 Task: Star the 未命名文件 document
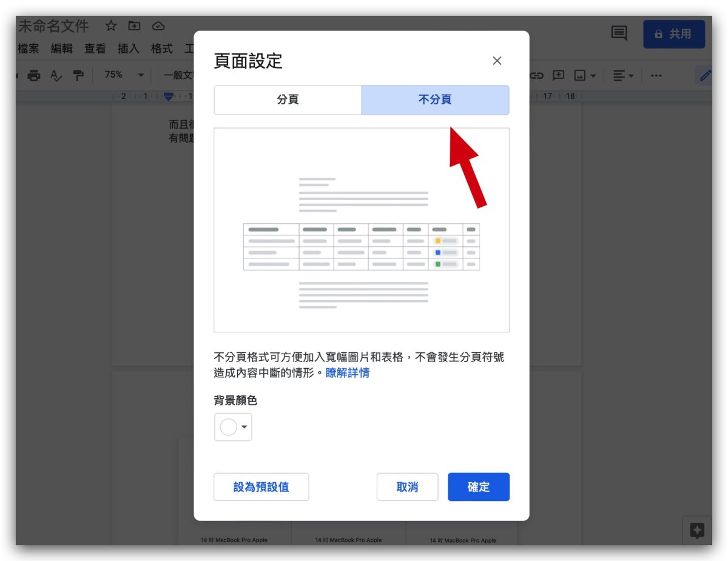[111, 26]
